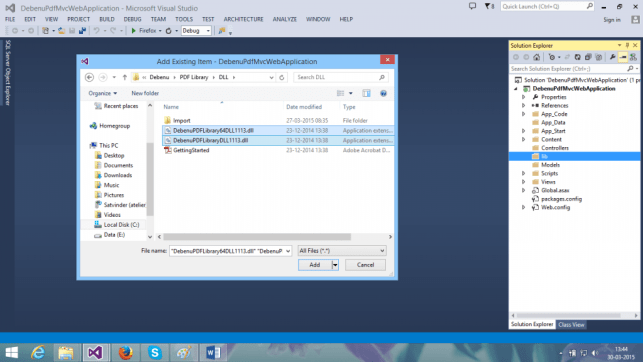Image resolution: width=643 pixels, height=362 pixels.
Task: Click the Refresh icon beside the dialog path
Action: [x=282, y=77]
